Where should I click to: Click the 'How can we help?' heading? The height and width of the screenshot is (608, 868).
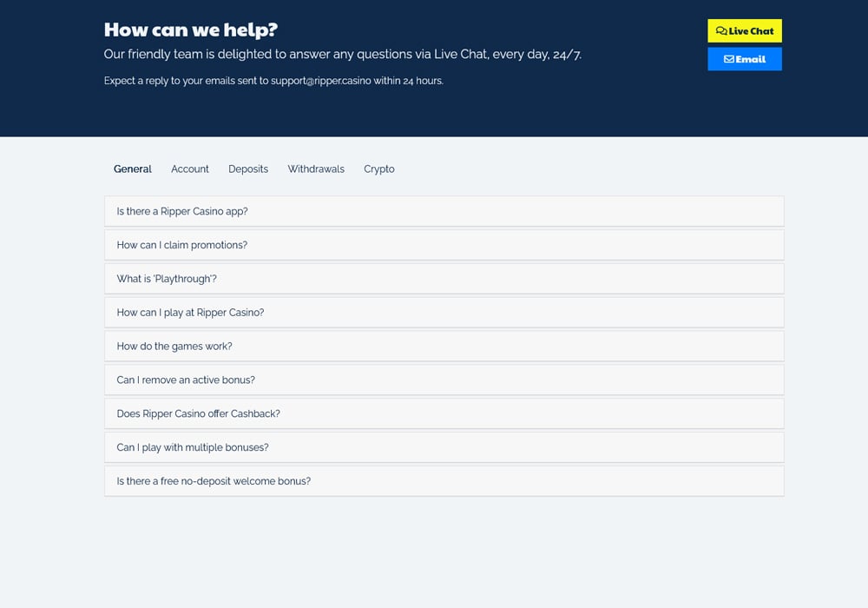pyautogui.click(x=190, y=30)
